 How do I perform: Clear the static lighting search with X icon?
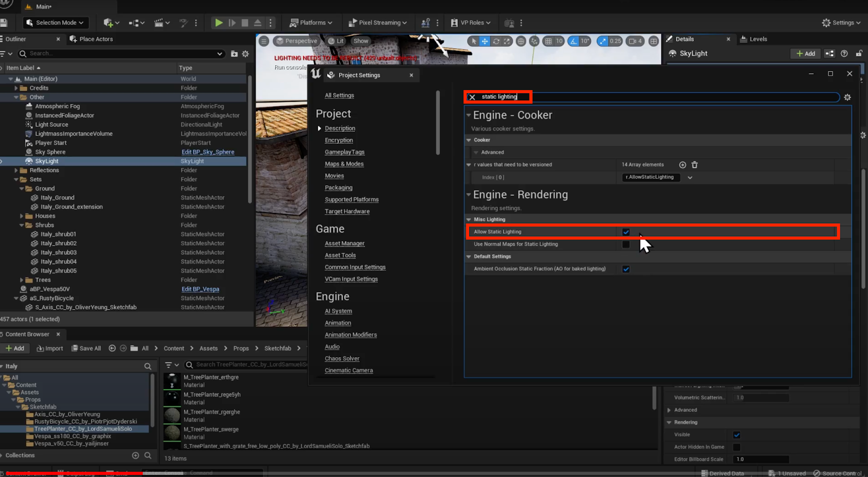coord(472,97)
